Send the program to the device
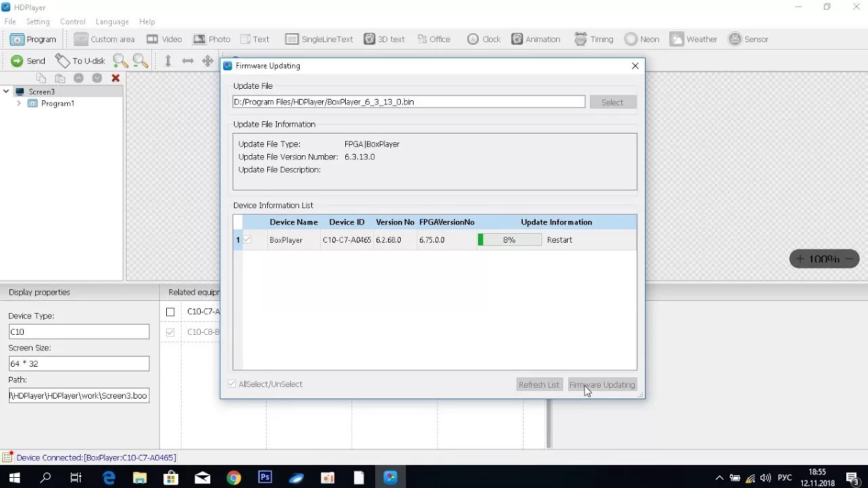 tap(28, 61)
